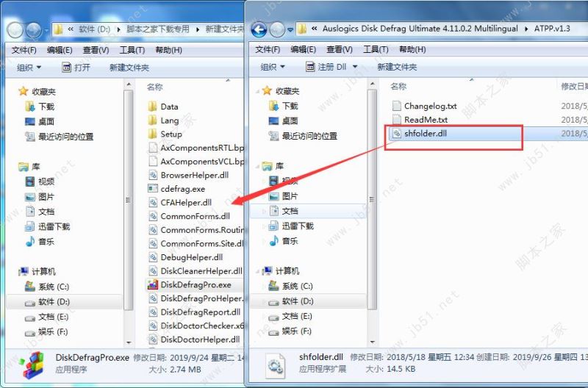Click the ATPP.v1.3 breadcrumb in address bar

click(x=552, y=29)
